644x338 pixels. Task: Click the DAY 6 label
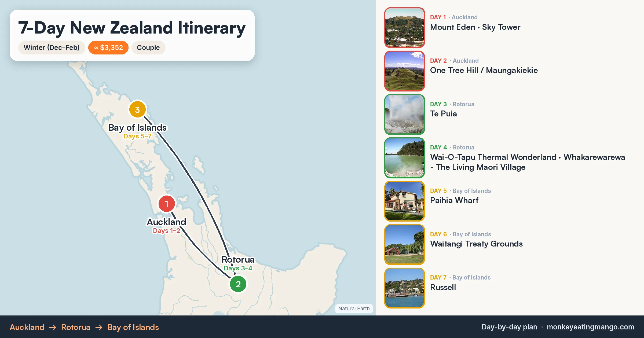pos(438,234)
